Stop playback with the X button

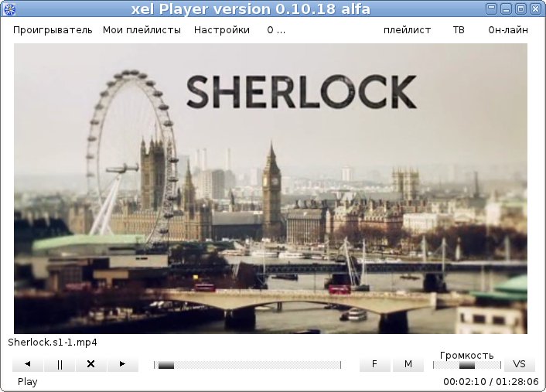coord(90,364)
